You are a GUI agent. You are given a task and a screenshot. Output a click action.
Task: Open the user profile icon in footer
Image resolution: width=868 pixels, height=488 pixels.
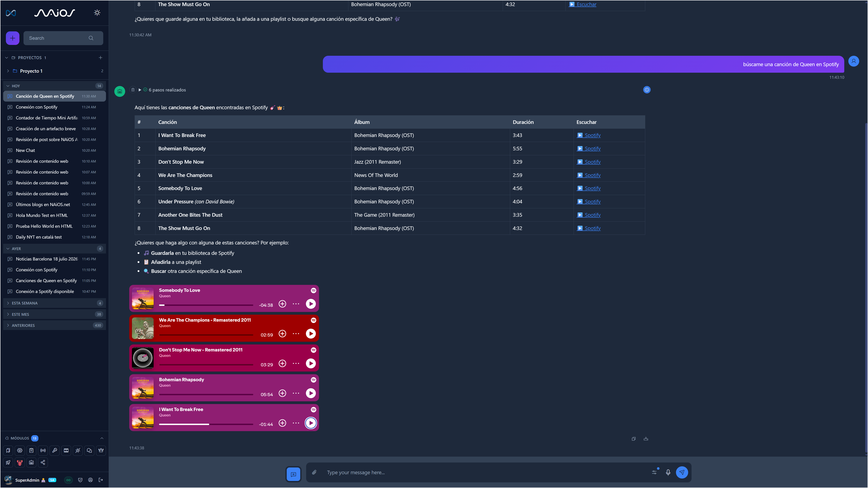tap(90, 480)
